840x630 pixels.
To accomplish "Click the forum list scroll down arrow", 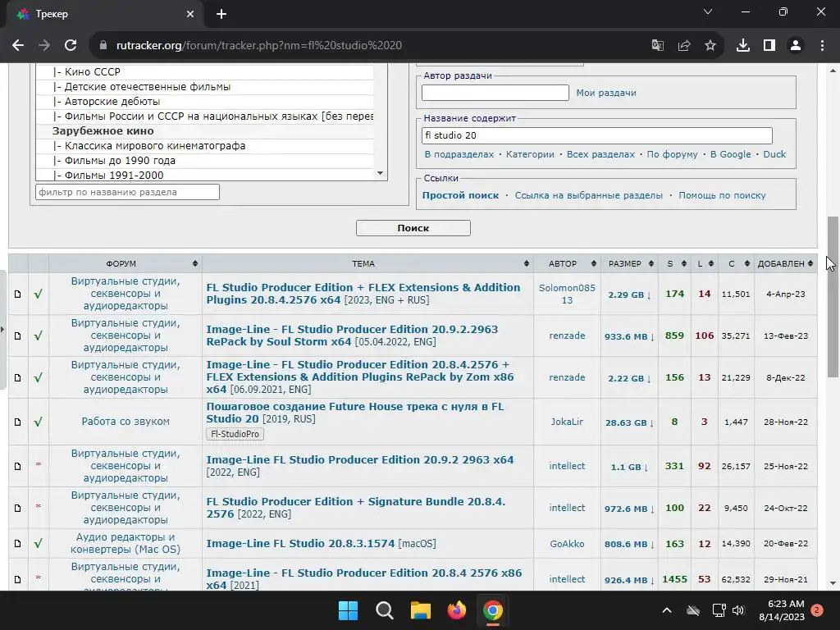I will (x=381, y=173).
